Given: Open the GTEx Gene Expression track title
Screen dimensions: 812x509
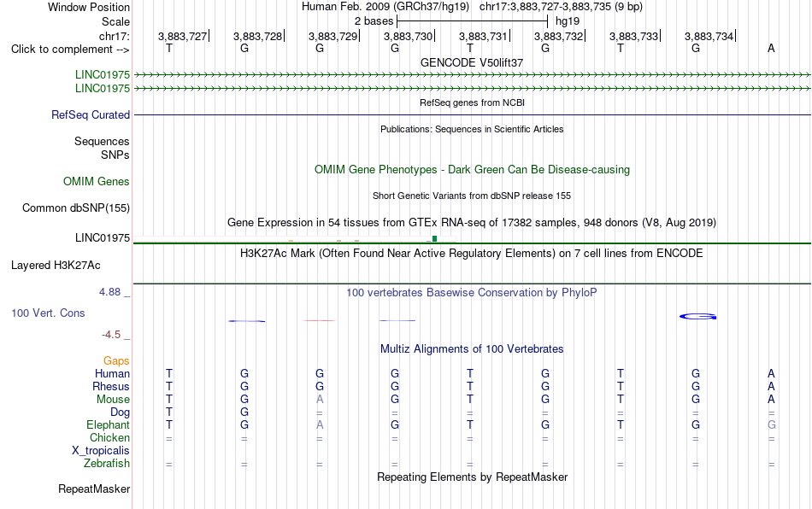Looking at the screenshot, I should (x=472, y=222).
